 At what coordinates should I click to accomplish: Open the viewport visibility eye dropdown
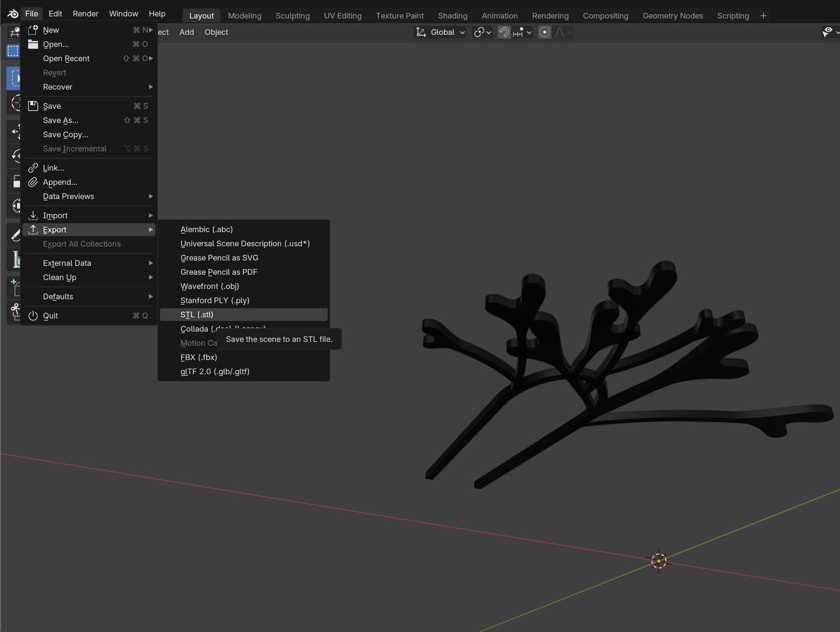(x=829, y=32)
